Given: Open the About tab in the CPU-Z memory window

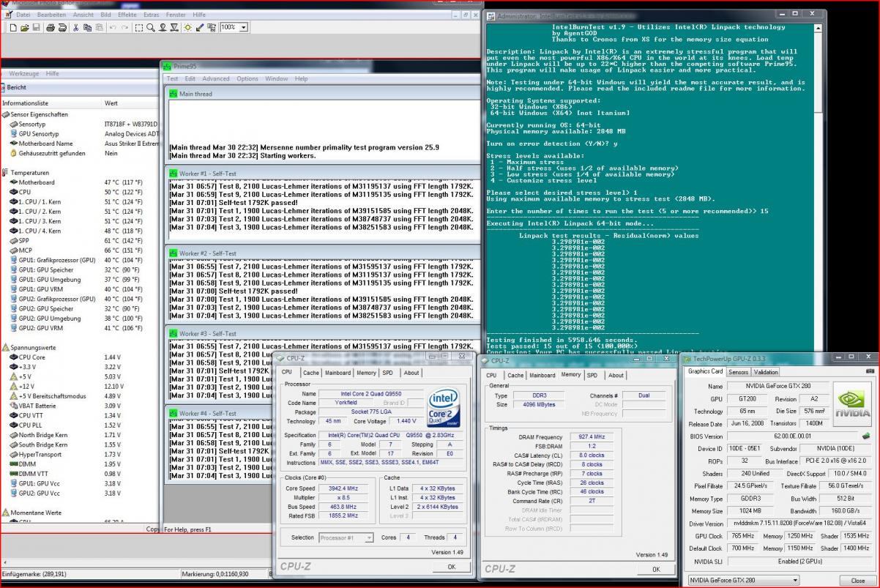Looking at the screenshot, I should [x=616, y=375].
